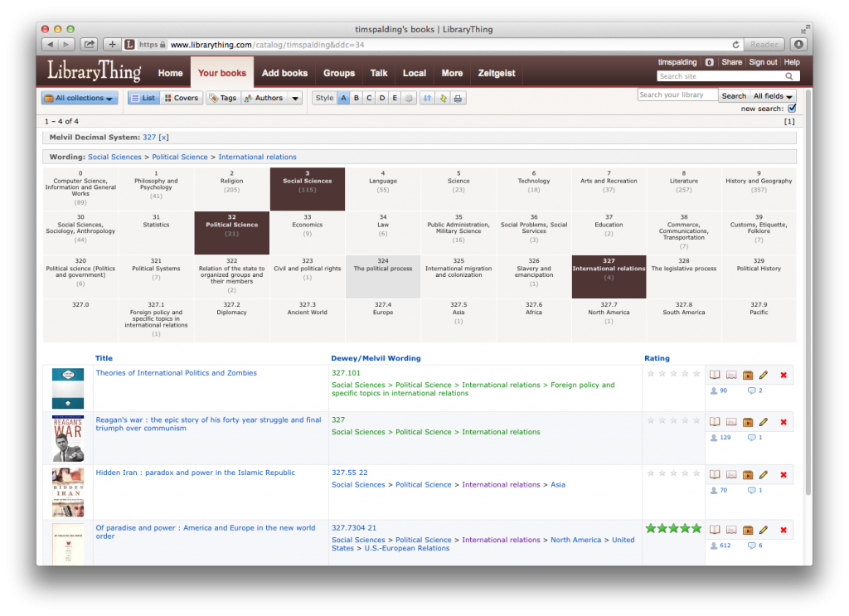Select display style A
Image resolution: width=849 pixels, height=616 pixels.
point(343,98)
